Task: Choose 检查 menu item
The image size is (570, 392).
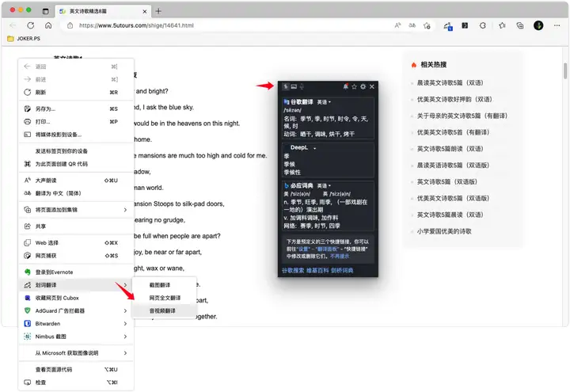Action: coord(76,382)
